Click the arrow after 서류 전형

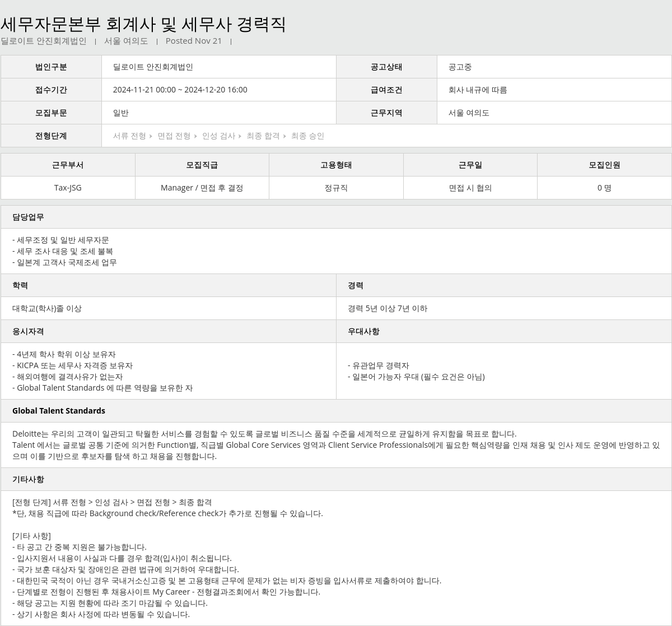(151, 136)
